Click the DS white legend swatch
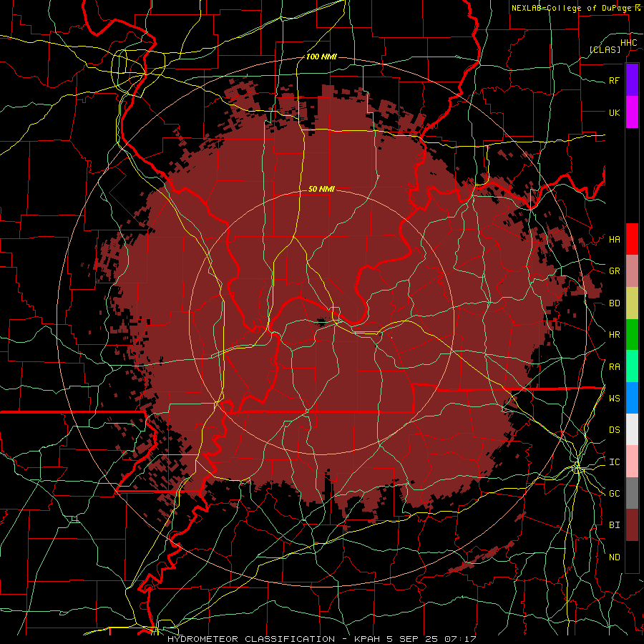This screenshot has width=644, height=644. click(x=632, y=429)
